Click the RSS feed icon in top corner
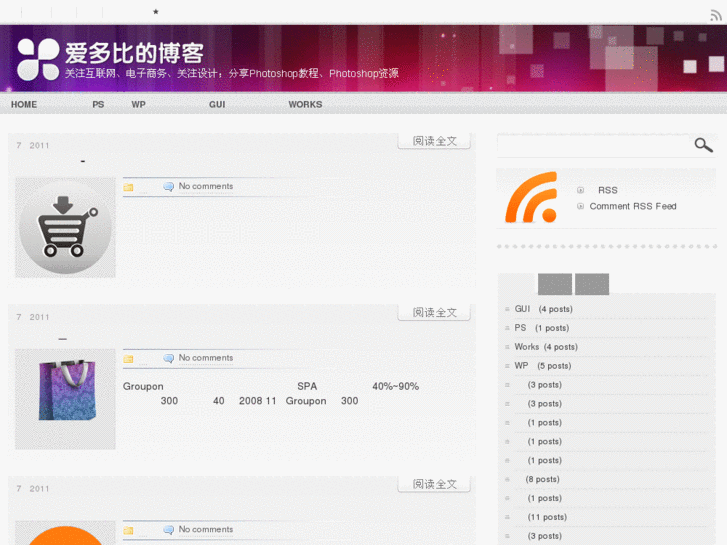This screenshot has width=727, height=545. [x=716, y=15]
